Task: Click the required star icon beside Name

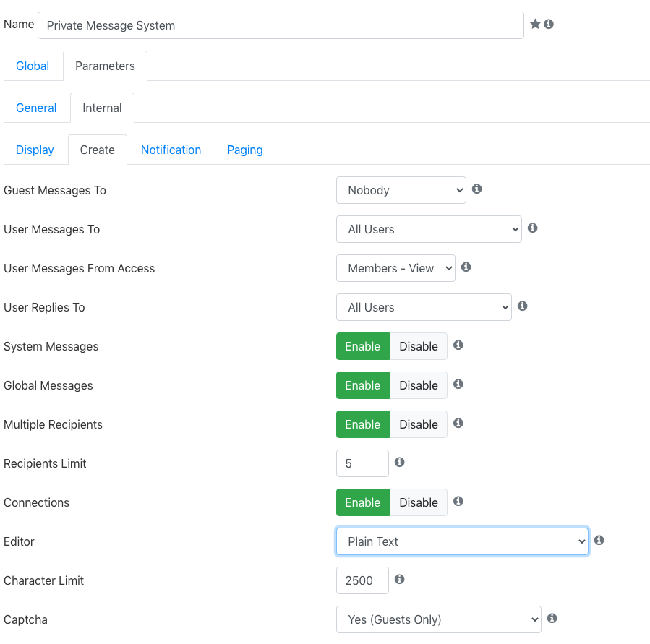Action: (535, 24)
